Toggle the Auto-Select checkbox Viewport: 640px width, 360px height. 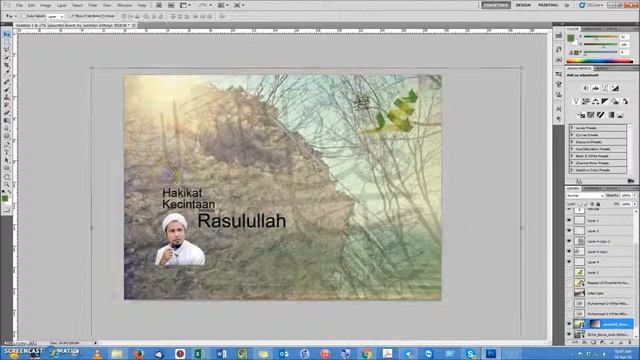[24, 16]
